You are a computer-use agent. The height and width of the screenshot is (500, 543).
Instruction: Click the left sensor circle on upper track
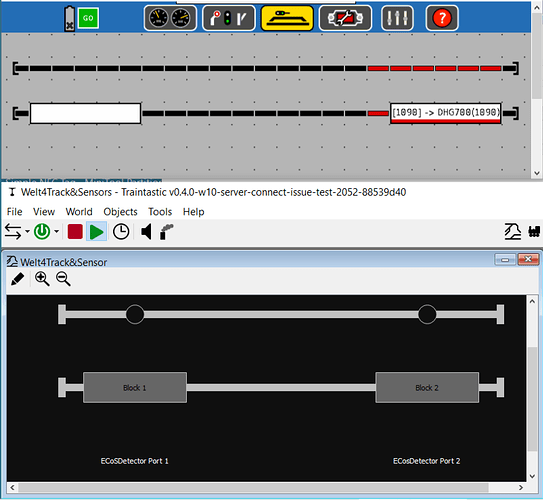click(x=135, y=314)
